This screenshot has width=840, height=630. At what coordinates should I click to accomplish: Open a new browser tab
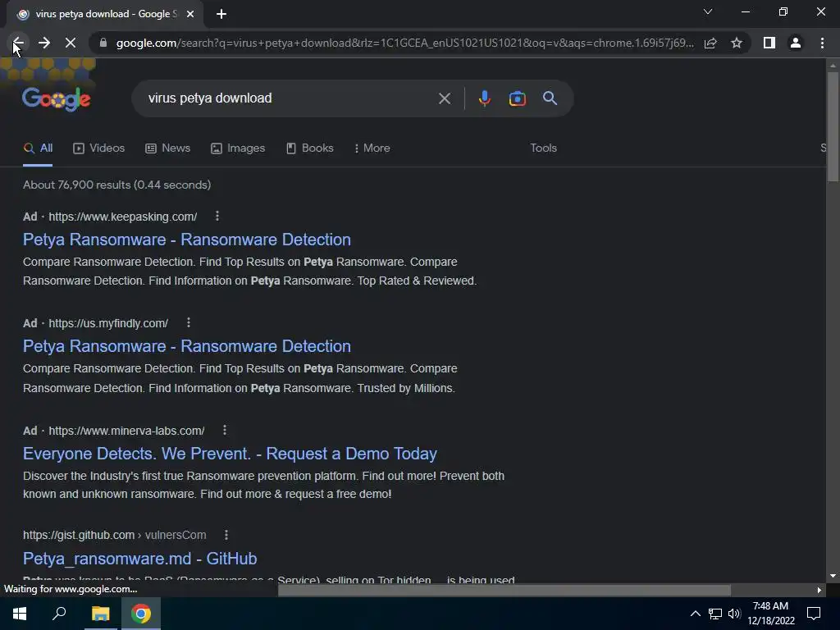coord(221,15)
